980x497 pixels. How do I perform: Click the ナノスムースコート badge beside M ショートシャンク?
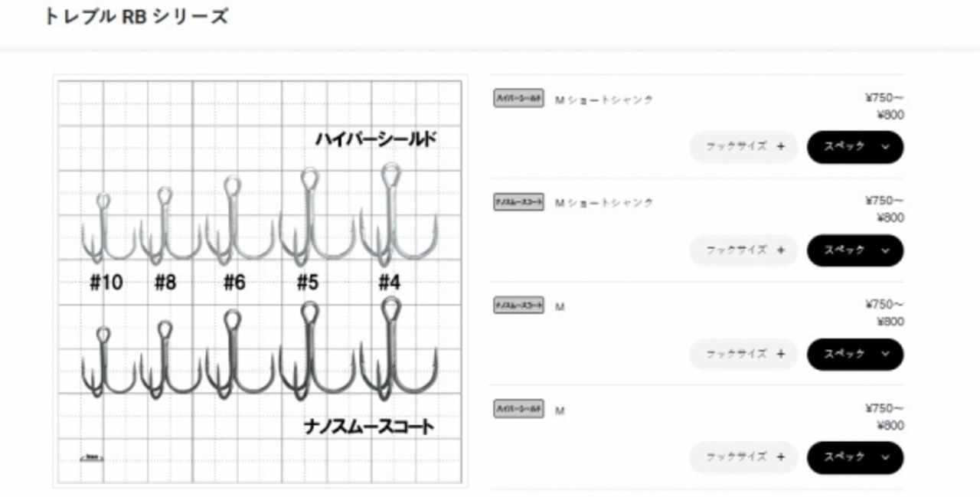tap(518, 202)
